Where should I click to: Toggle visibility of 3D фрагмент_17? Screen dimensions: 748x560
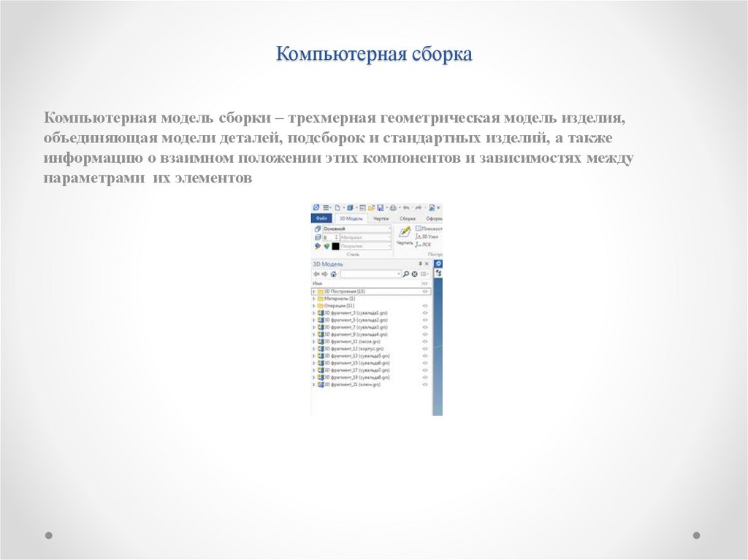point(424,369)
